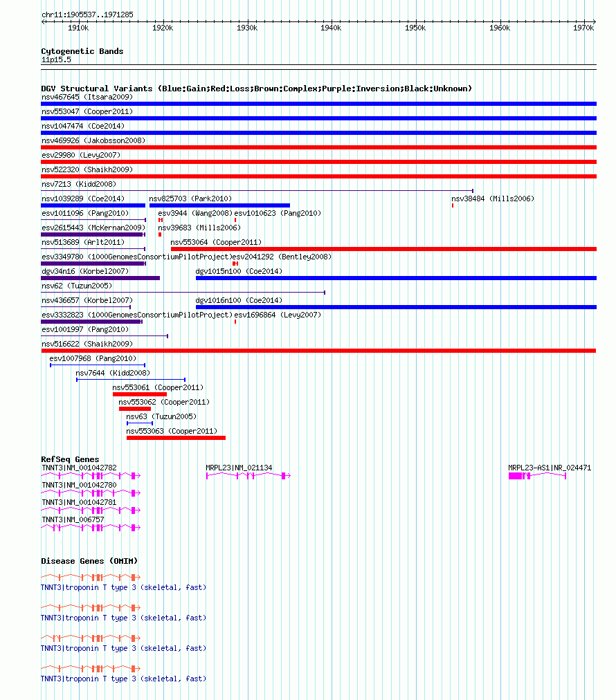Click the nsv7644 (Kidd2008) label

[x=113, y=374]
